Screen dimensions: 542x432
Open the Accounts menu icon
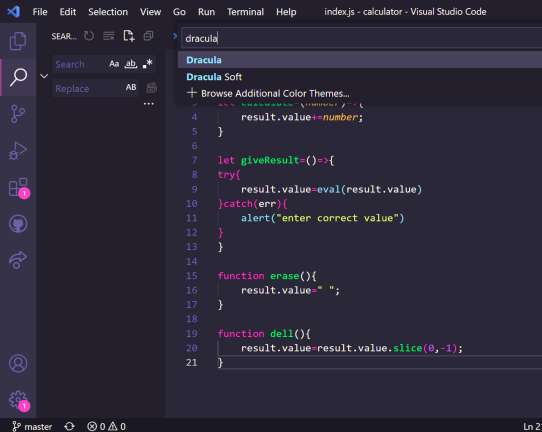coord(18,363)
